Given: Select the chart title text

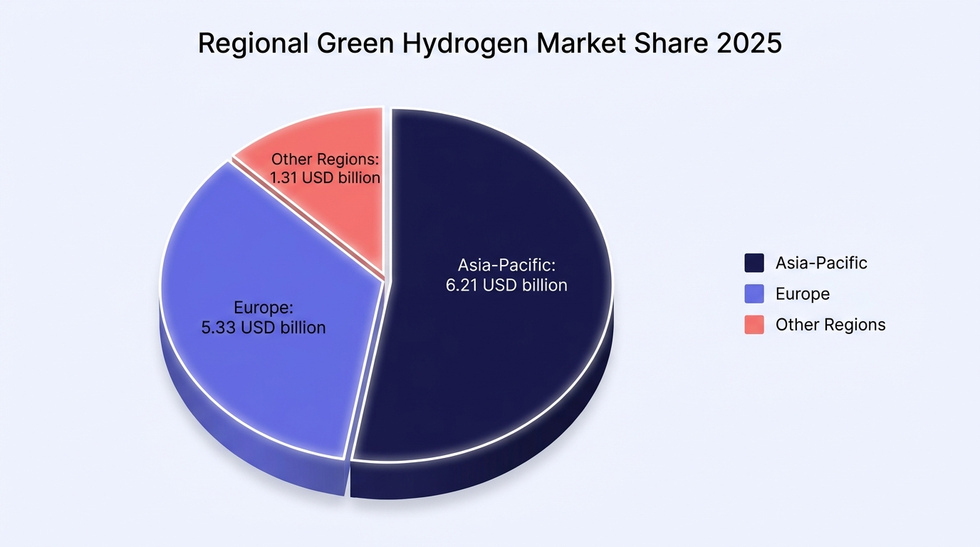Looking at the screenshot, I should pos(490,43).
